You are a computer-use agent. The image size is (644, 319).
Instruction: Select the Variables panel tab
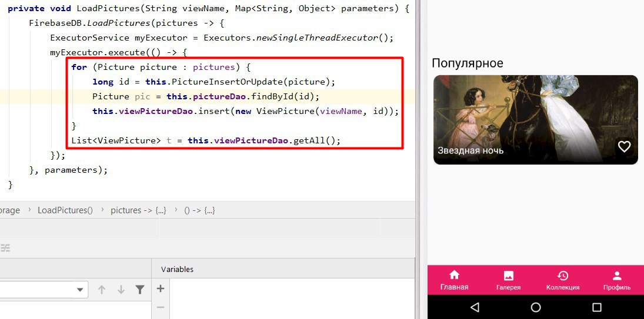coord(177,270)
